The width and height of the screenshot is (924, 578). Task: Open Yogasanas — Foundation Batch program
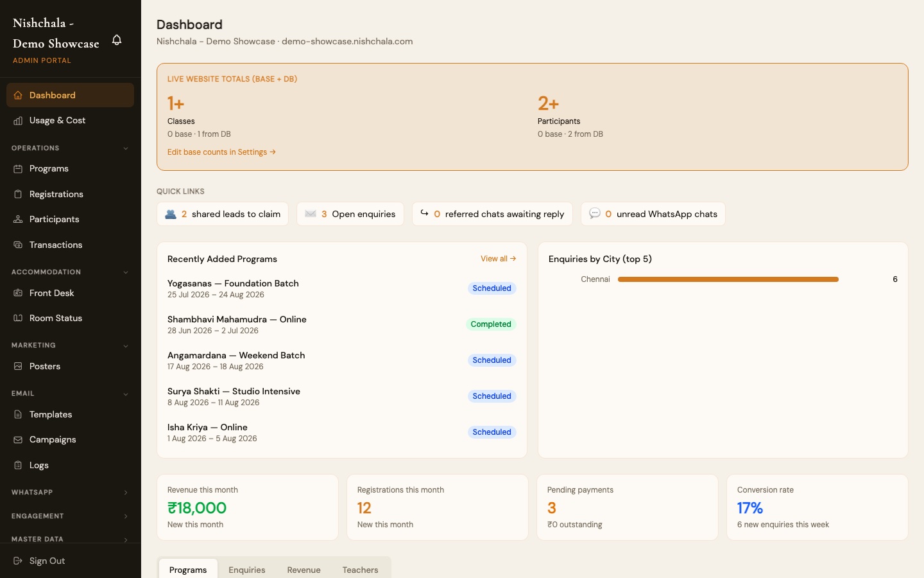tap(342, 288)
